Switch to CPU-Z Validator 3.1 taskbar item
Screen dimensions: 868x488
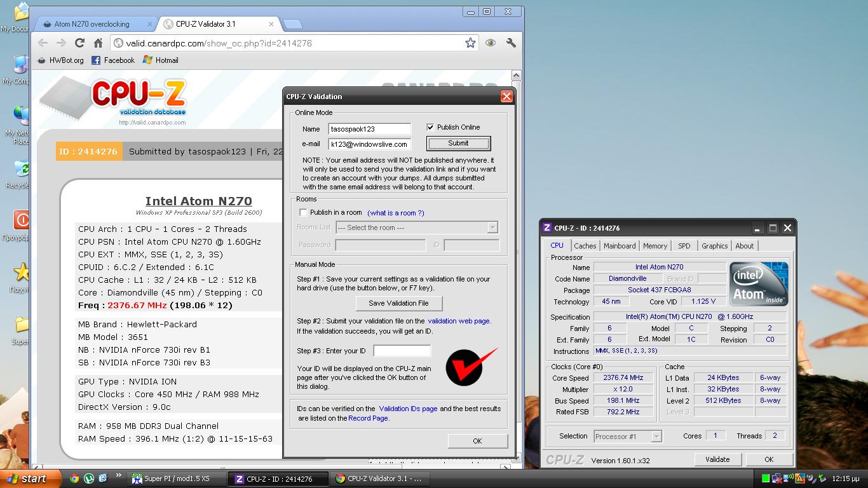[x=379, y=478]
